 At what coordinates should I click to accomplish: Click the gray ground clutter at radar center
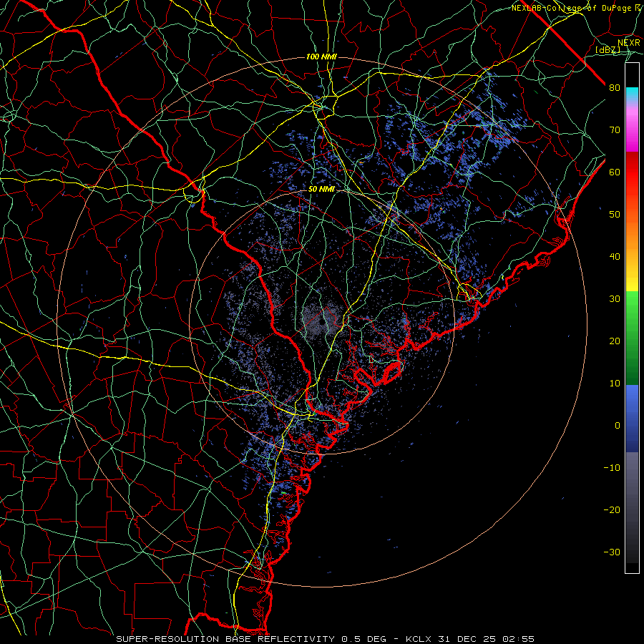[321, 318]
